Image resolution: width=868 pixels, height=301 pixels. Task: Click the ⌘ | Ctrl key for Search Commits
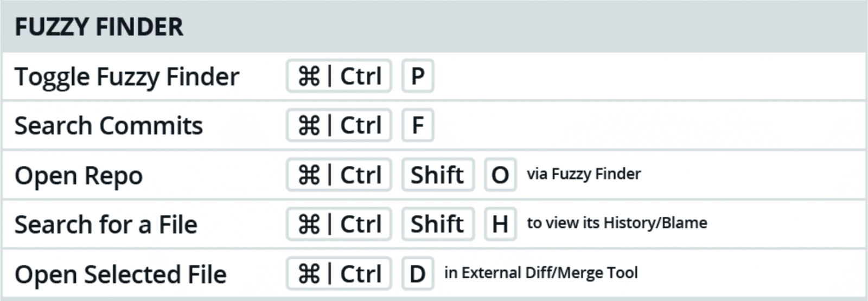pos(339,125)
